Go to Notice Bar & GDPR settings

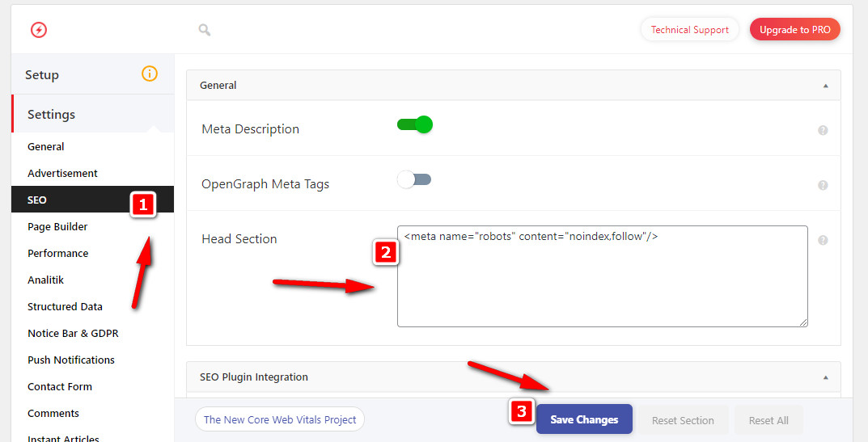click(x=73, y=333)
